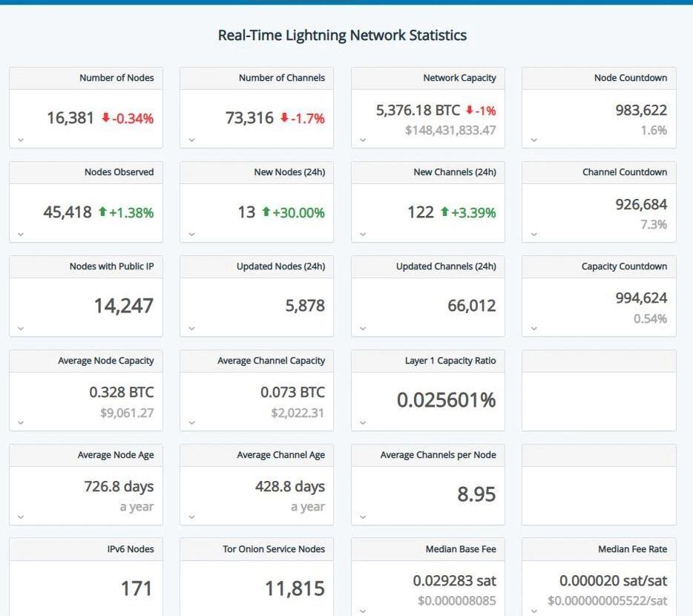Viewport: 693px width, 616px height.
Task: Expand the Node Countdown card chevron
Action: pyautogui.click(x=533, y=140)
